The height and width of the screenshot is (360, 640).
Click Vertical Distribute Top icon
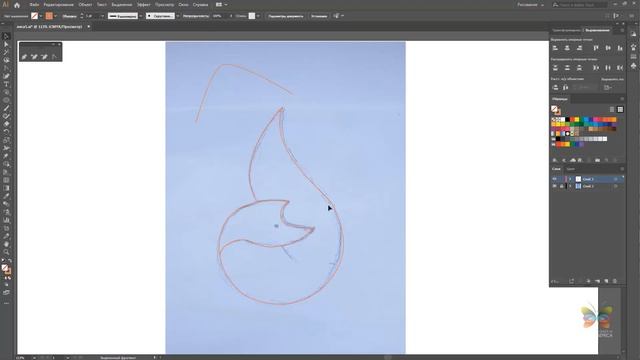tap(555, 68)
